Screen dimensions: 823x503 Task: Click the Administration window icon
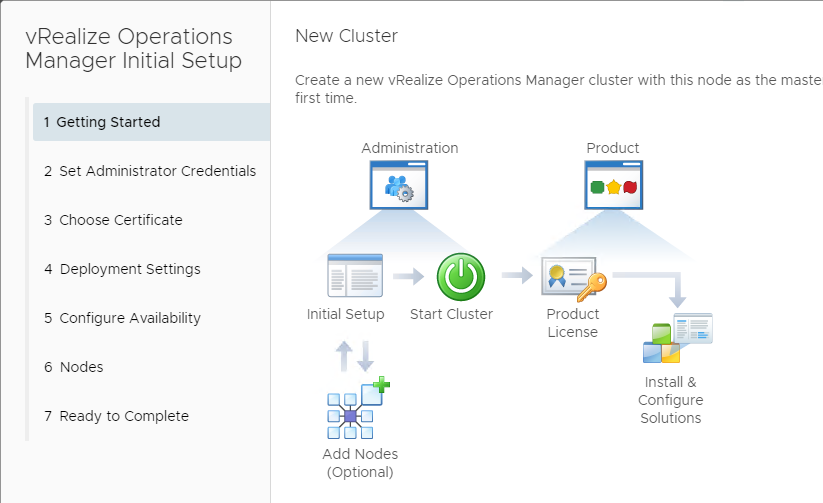399,185
